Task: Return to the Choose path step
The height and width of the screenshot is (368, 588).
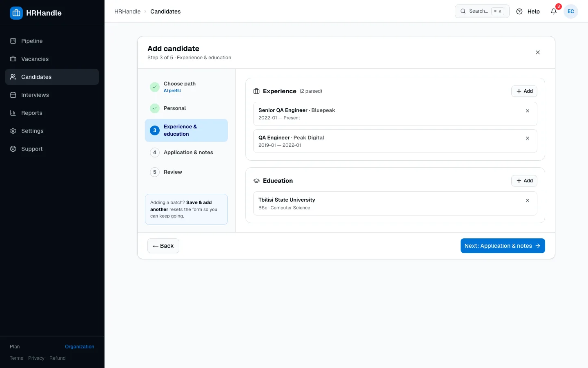Action: (186, 87)
